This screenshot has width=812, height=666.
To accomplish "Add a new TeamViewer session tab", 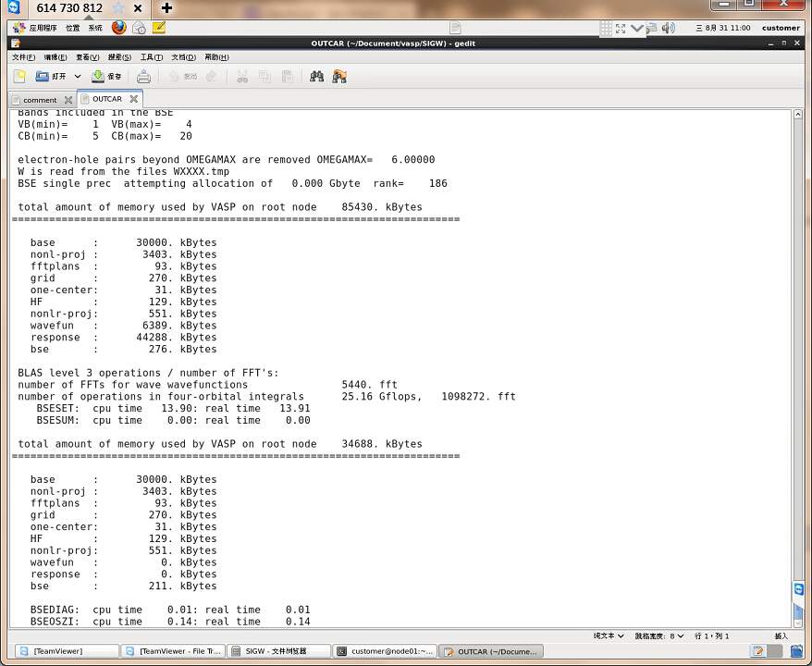I will click(x=166, y=7).
